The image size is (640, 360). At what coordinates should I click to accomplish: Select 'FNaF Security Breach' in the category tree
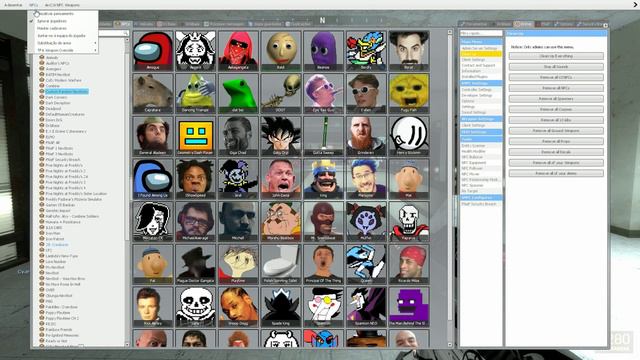coord(63,160)
